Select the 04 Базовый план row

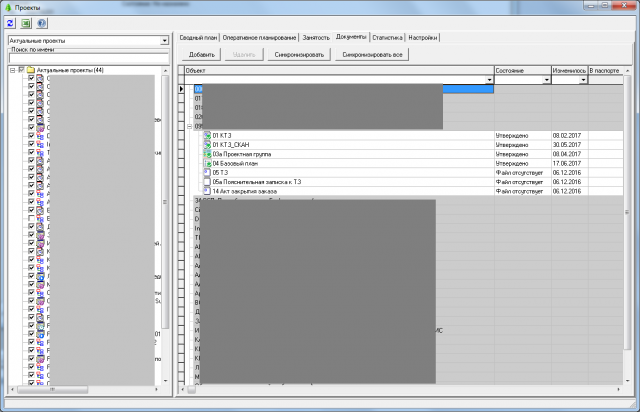[x=403, y=163]
